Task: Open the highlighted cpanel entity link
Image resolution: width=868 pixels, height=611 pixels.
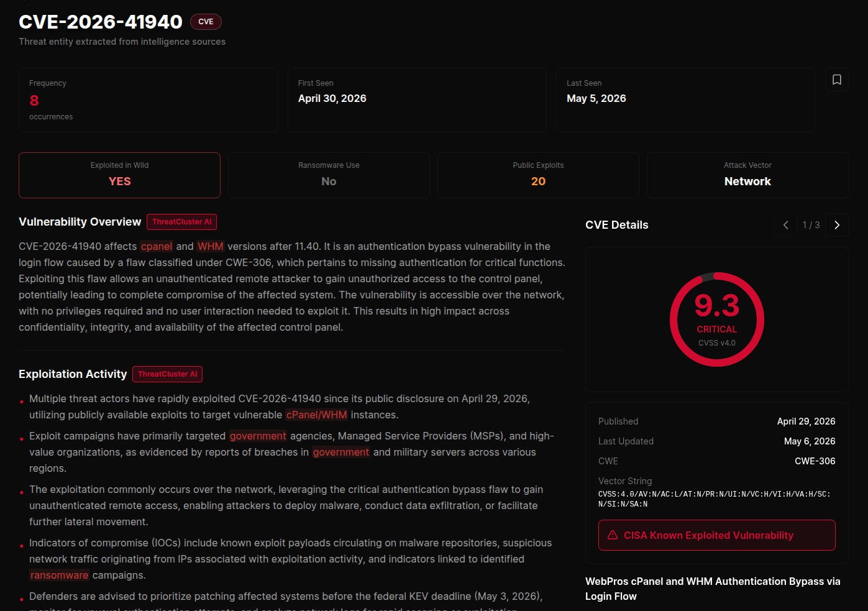Action: pos(157,247)
